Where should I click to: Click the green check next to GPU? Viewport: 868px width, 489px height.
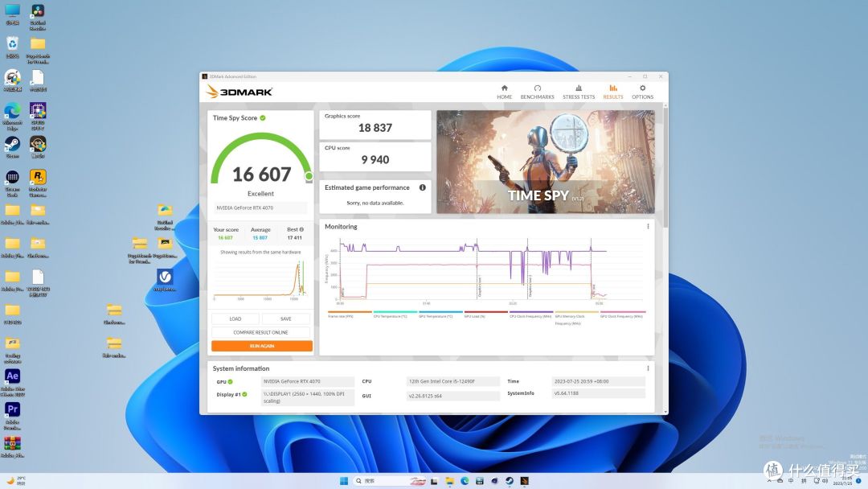click(231, 381)
